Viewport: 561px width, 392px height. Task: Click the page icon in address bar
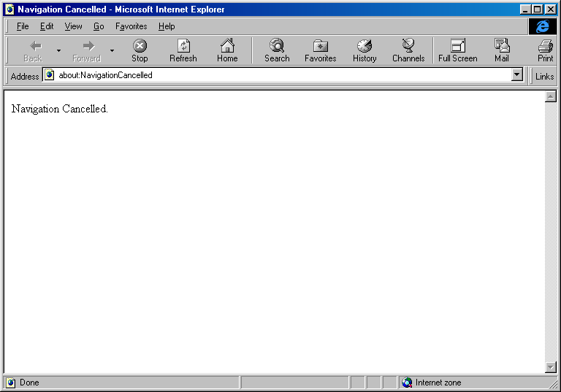tap(50, 74)
